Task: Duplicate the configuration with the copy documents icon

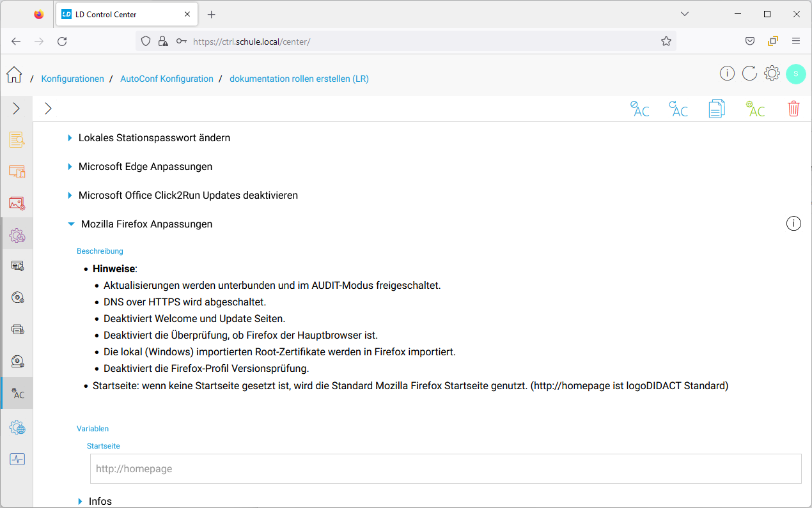Action: pyautogui.click(x=717, y=109)
